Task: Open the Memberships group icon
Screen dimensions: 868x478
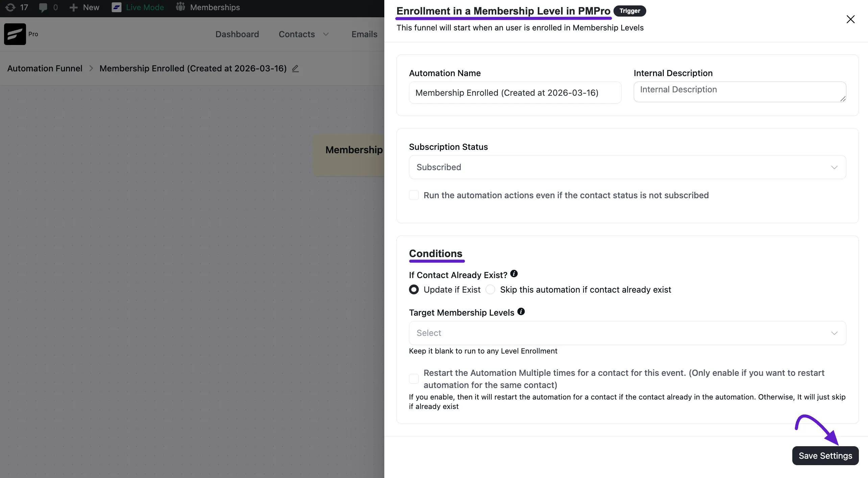Action: point(180,7)
